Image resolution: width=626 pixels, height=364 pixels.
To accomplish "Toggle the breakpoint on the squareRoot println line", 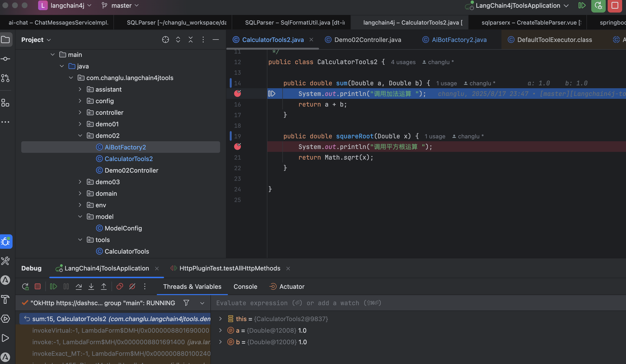I will (237, 147).
